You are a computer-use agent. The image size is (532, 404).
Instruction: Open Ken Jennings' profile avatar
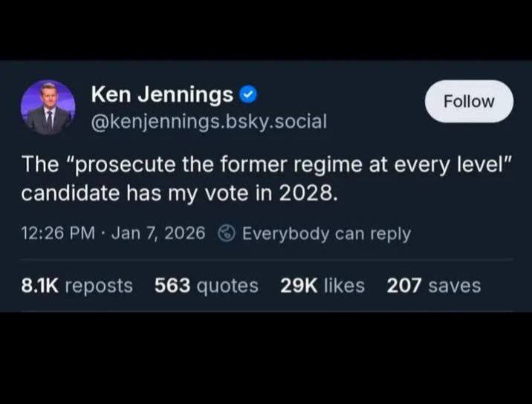click(x=48, y=108)
